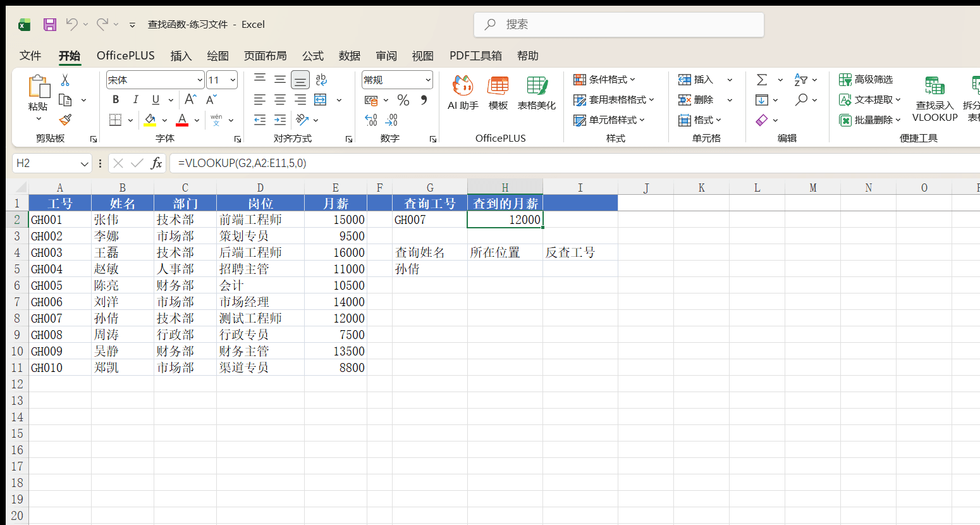This screenshot has height=525, width=980.
Task: Undo the last action
Action: (71, 24)
